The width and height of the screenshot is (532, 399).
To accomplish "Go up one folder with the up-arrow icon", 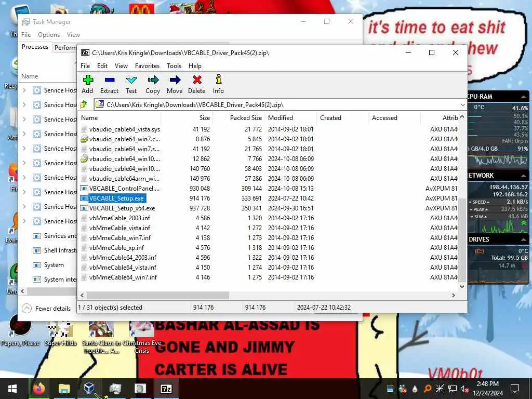I will tap(84, 104).
